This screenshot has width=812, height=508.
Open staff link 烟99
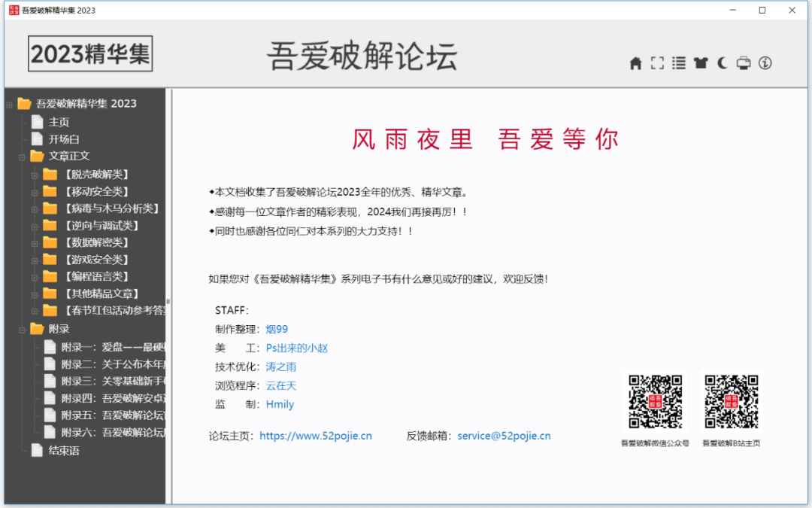coord(277,329)
